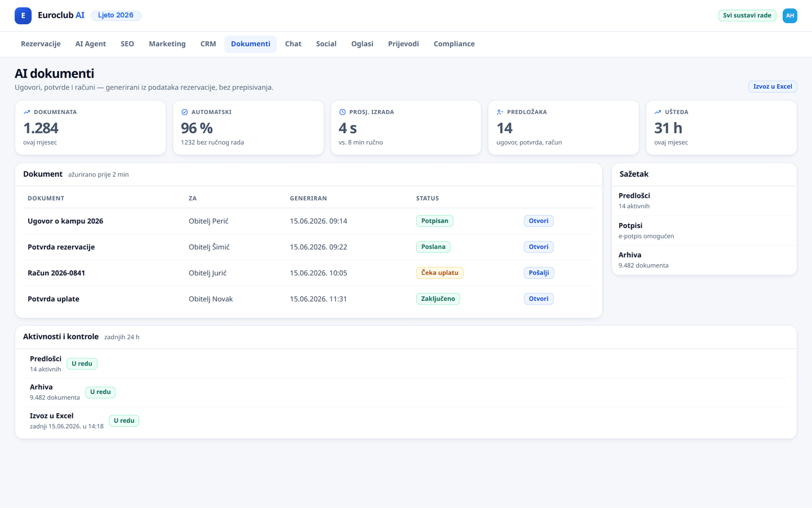Open Arhiva in the Sažetak panel
Image resolution: width=812 pixels, height=508 pixels.
(x=704, y=260)
